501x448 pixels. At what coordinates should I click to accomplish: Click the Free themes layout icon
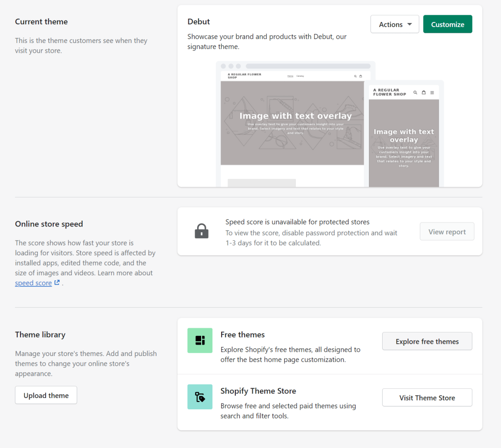pyautogui.click(x=200, y=340)
